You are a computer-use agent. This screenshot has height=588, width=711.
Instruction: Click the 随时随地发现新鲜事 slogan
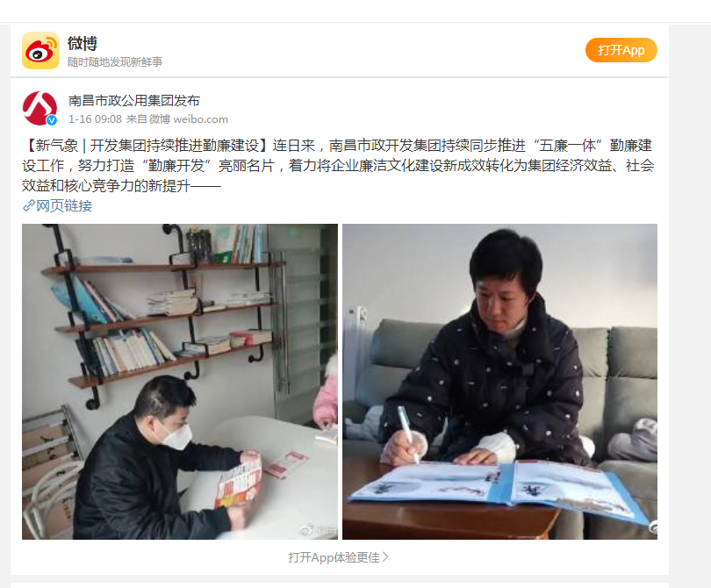coord(115,61)
